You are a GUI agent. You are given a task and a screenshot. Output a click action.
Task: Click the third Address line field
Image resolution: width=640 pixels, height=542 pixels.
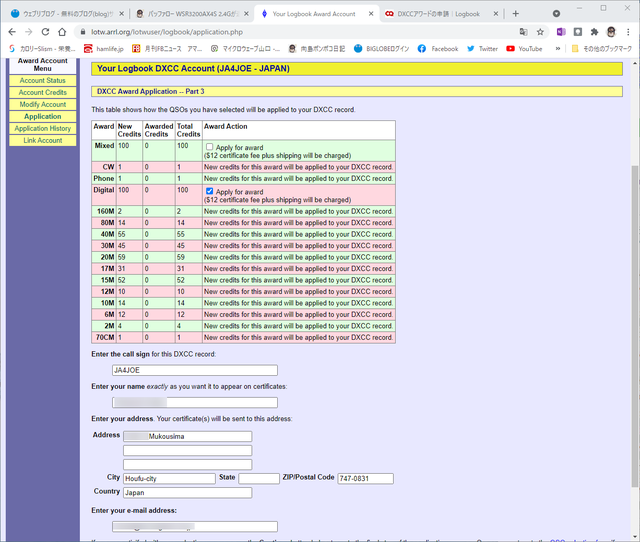point(188,464)
